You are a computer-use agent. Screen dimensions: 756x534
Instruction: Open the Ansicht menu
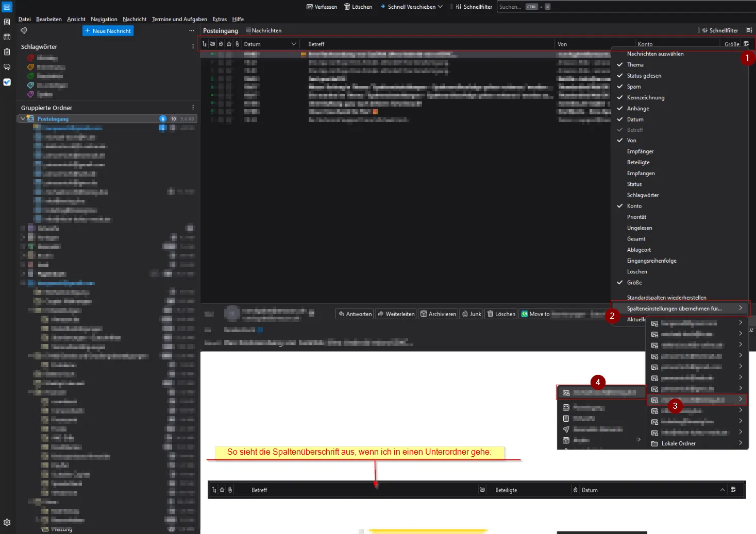pyautogui.click(x=76, y=19)
